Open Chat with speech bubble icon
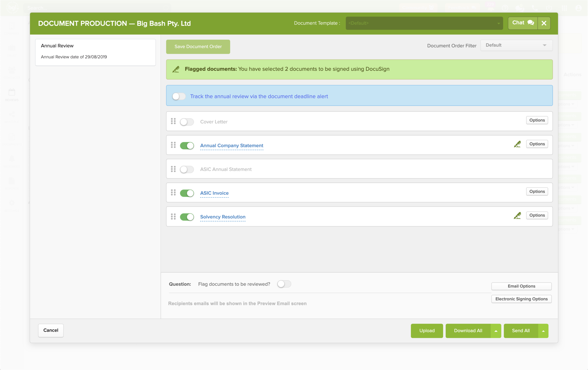Screen dimensions: 588x370 (523, 23)
